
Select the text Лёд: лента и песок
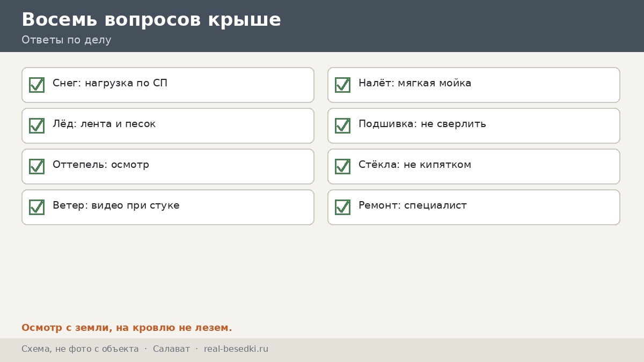(x=104, y=124)
